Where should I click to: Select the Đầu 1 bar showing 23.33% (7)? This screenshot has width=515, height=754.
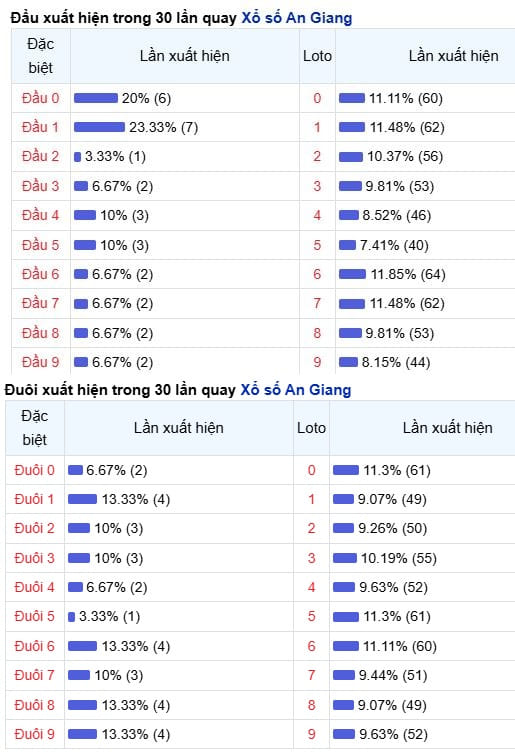click(x=99, y=127)
